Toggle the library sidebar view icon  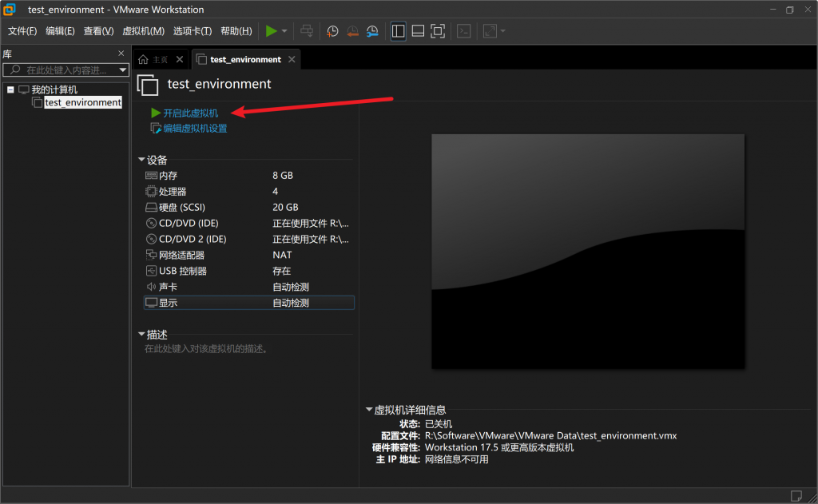[x=398, y=31]
